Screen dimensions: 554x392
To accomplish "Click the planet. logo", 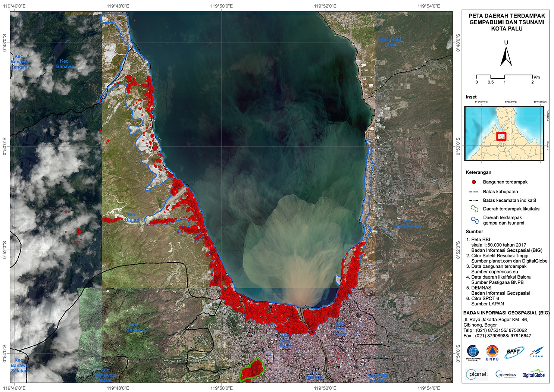I will (477, 374).
